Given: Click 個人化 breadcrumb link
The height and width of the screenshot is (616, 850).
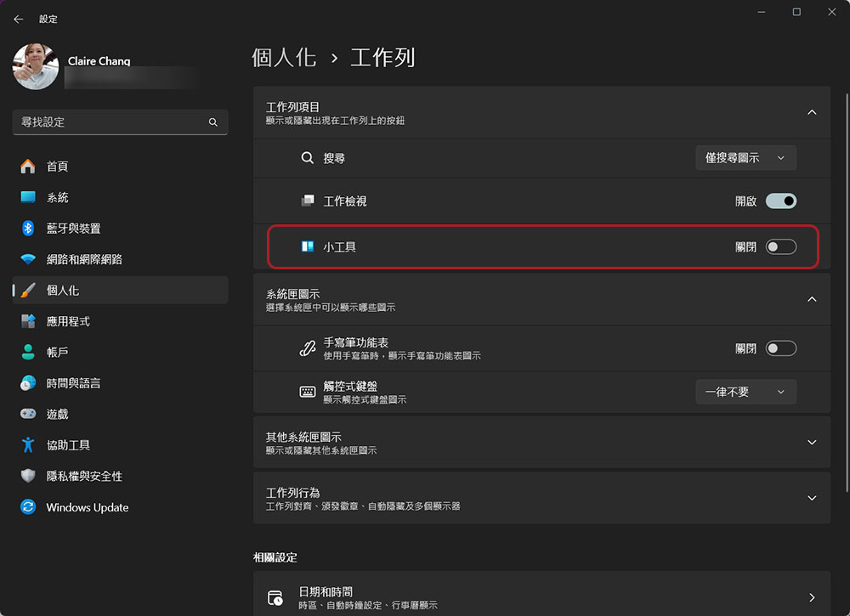Looking at the screenshot, I should click(x=284, y=58).
